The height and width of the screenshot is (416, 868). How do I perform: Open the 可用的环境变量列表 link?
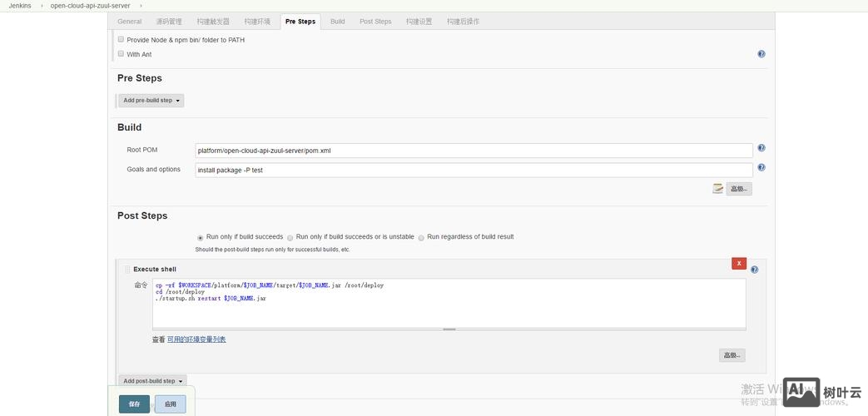[196, 339]
